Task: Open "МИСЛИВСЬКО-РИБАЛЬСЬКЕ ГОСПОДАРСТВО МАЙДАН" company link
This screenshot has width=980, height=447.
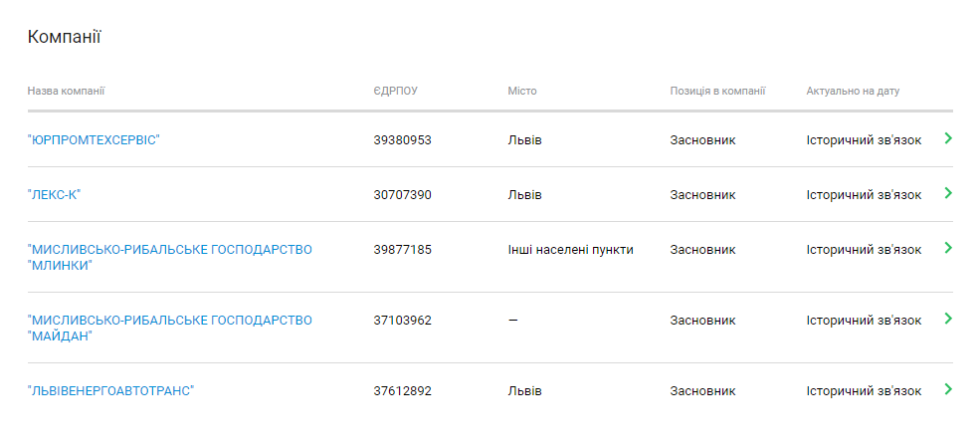Action: tap(169, 321)
